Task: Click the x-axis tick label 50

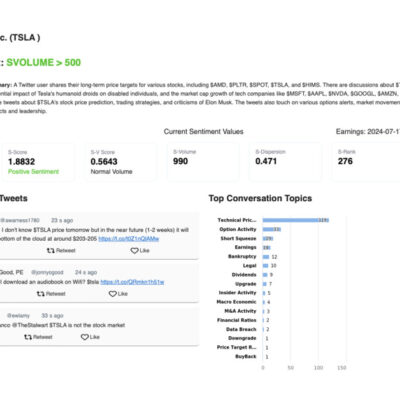Action: (x=291, y=368)
